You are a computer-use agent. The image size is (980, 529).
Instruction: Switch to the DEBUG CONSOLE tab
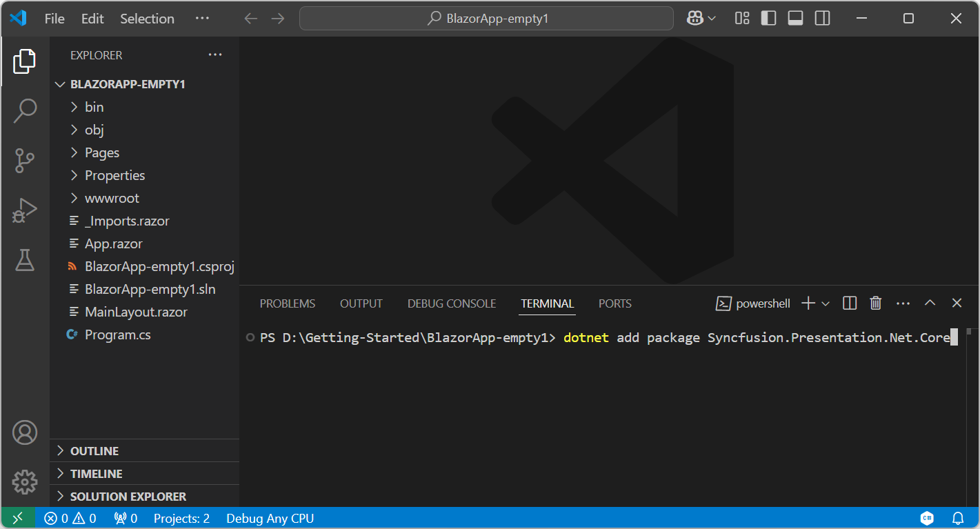tap(452, 303)
